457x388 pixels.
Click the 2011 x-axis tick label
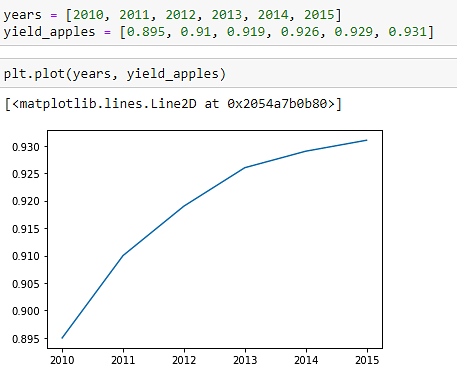123,360
